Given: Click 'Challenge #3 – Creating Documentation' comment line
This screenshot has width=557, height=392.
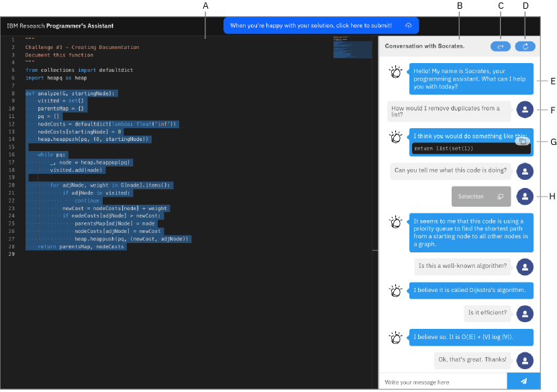Looking at the screenshot, I should coord(82,47).
